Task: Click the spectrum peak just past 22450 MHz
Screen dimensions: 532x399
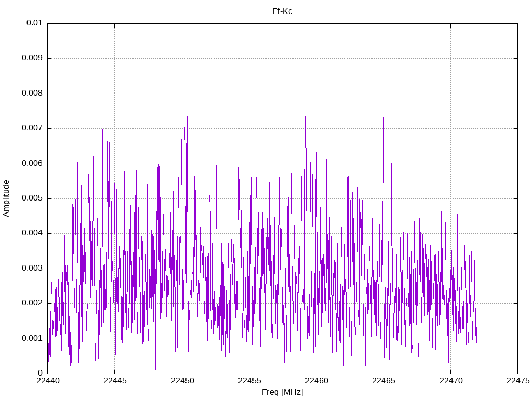Action: (x=187, y=60)
